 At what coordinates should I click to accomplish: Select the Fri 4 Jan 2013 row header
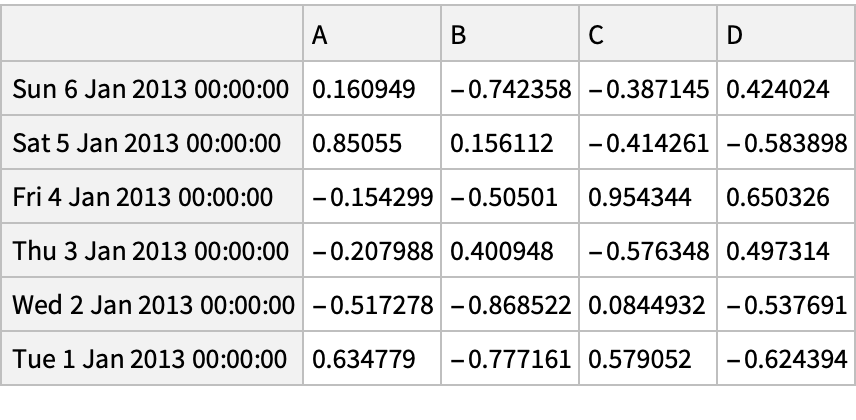(153, 197)
